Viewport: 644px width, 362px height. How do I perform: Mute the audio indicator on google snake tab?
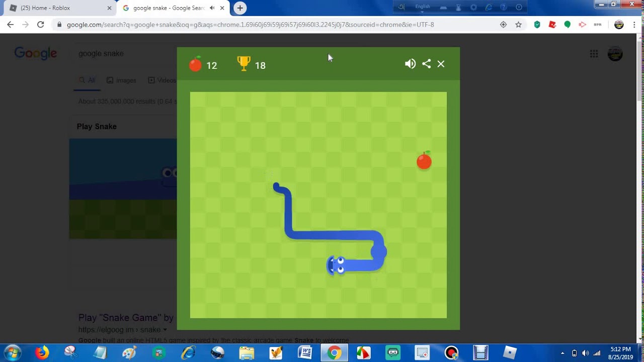pyautogui.click(x=212, y=8)
